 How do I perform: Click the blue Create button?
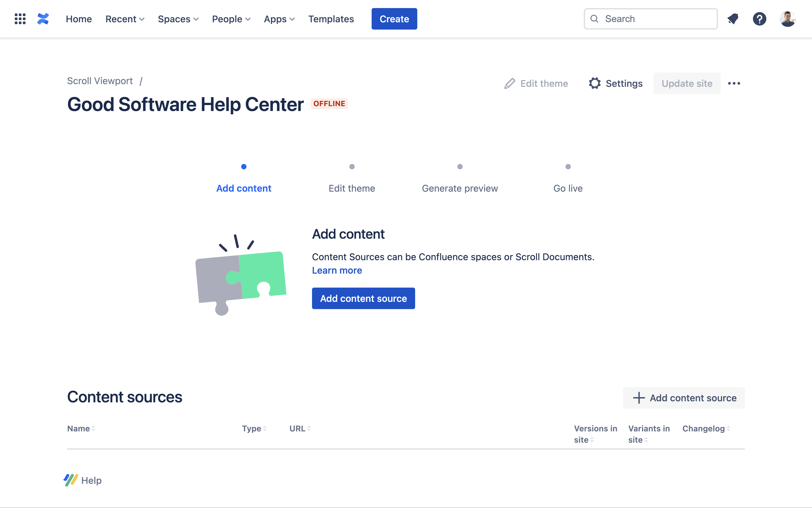tap(394, 19)
